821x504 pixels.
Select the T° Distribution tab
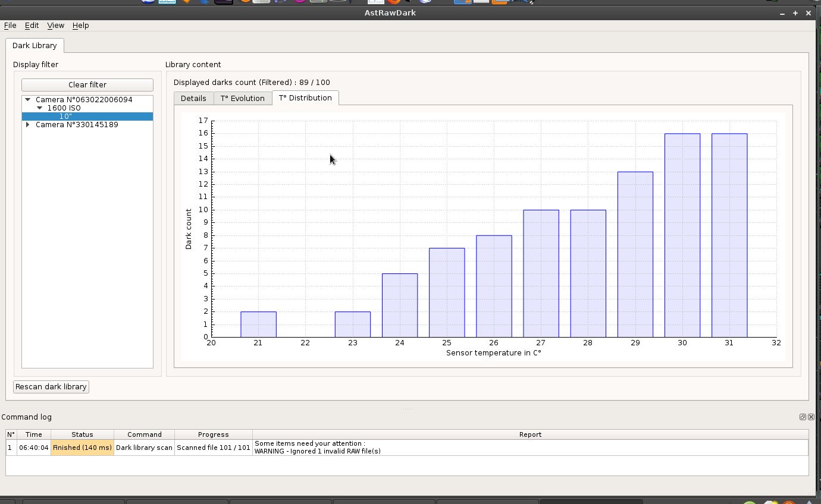(305, 98)
